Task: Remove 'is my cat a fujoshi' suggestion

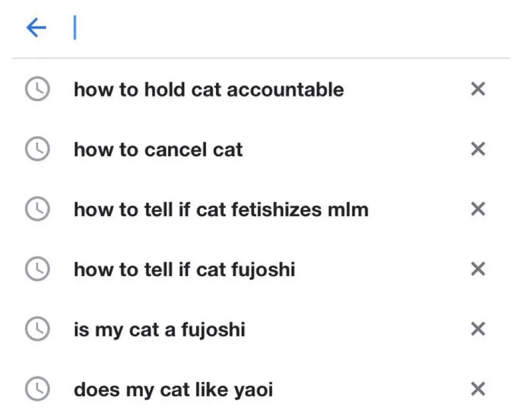Action: click(x=478, y=329)
